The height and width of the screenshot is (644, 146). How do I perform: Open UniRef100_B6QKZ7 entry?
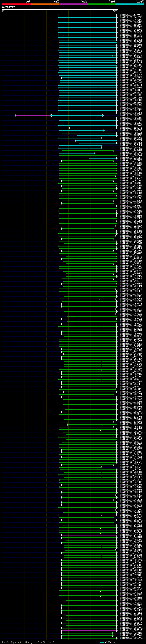[x=131, y=170]
